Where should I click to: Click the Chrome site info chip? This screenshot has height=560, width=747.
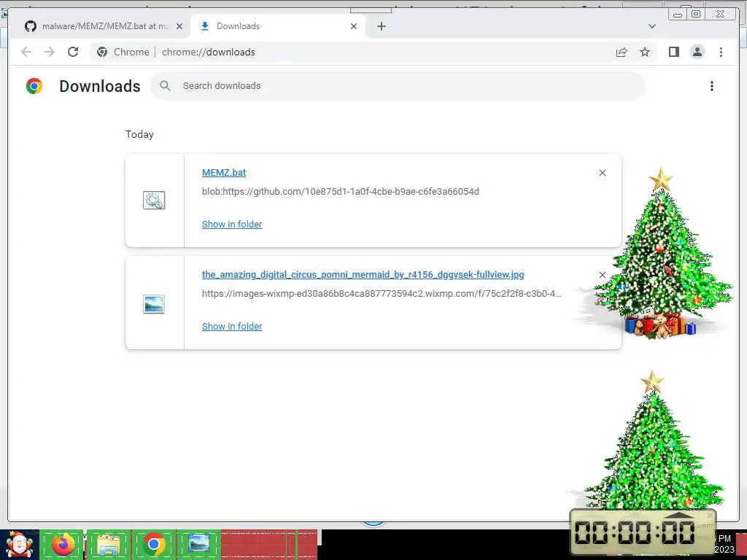click(123, 52)
